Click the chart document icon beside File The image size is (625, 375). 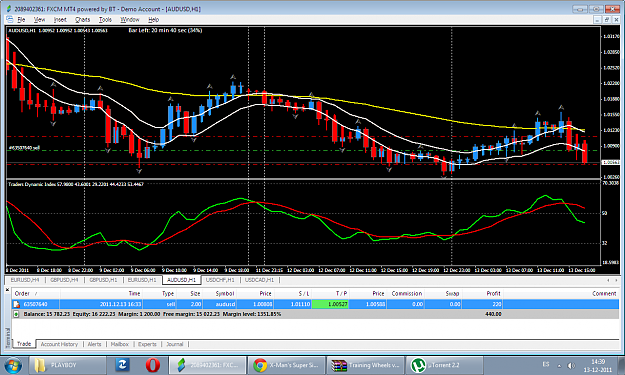10,19
